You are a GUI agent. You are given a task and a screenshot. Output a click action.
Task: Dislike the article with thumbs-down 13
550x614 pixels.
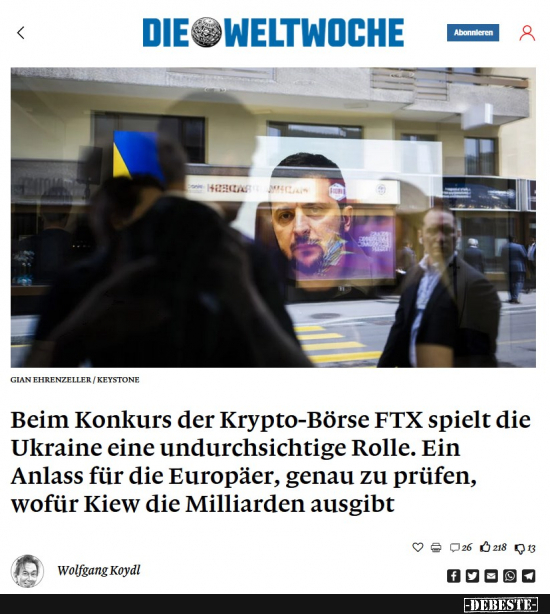tap(525, 548)
